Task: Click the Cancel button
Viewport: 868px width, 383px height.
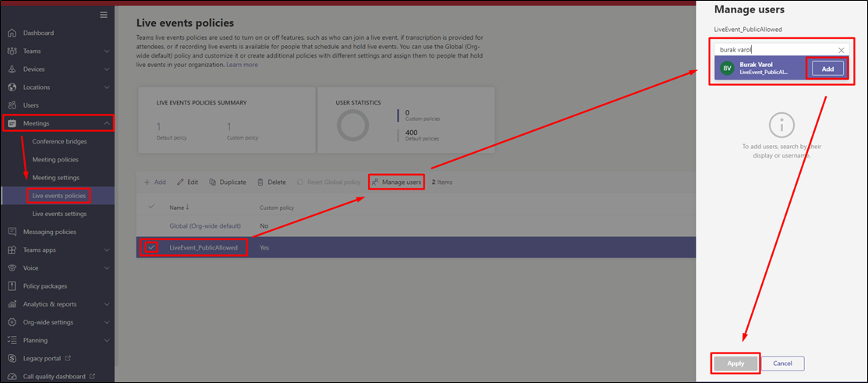Action: coord(783,363)
